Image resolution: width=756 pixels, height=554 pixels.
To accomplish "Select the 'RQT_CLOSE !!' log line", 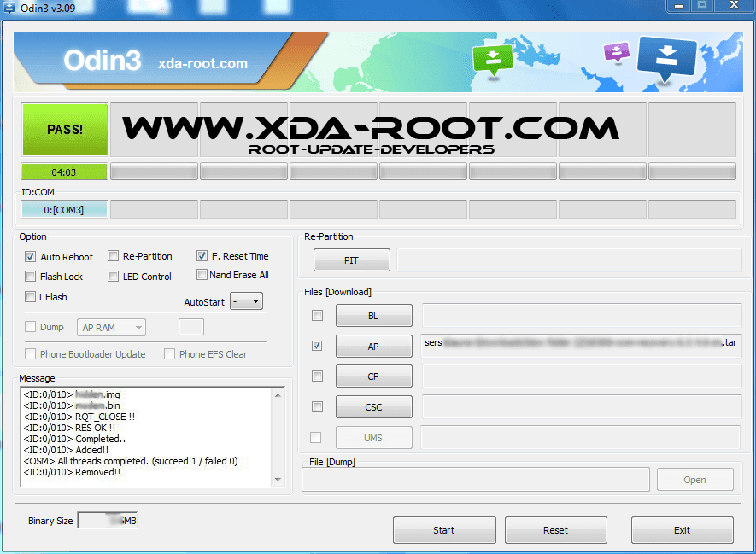I will (79, 417).
